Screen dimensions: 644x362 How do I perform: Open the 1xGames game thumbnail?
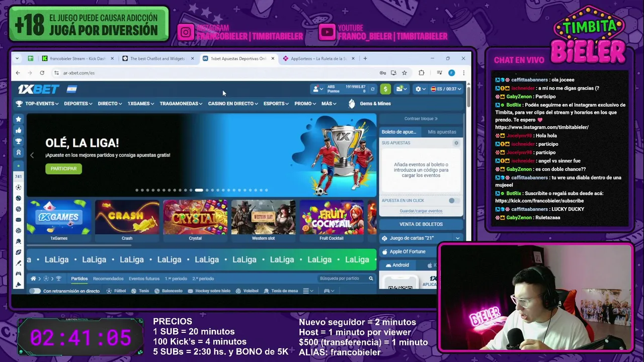59,220
